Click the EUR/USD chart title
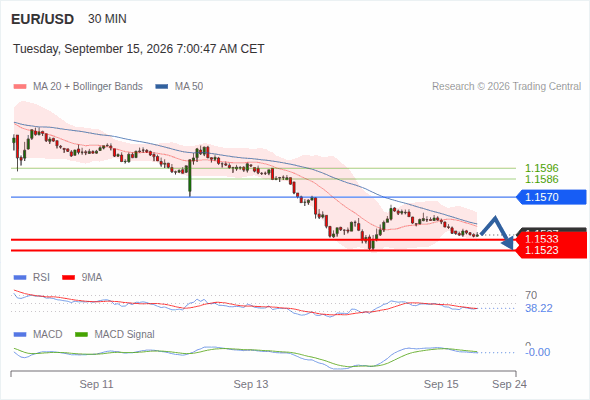The width and height of the screenshot is (590, 400). (x=43, y=19)
